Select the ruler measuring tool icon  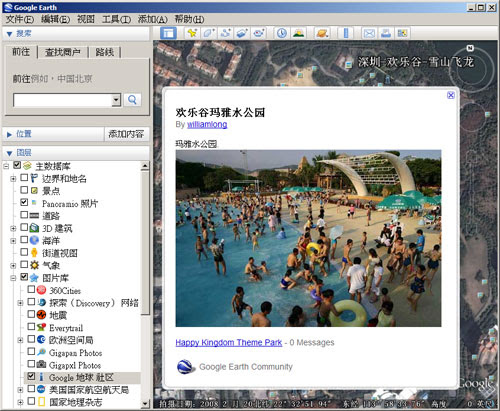(x=346, y=33)
